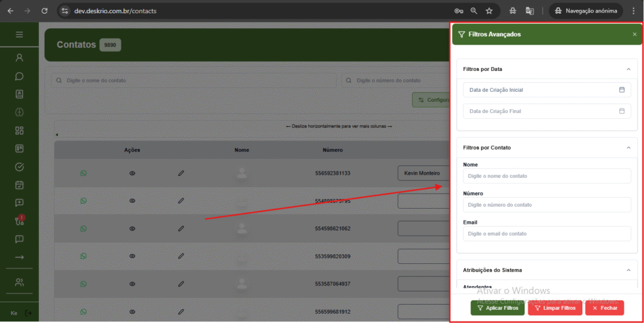
Task: Click the sidebar icon with red notification badge
Action: coord(19,221)
